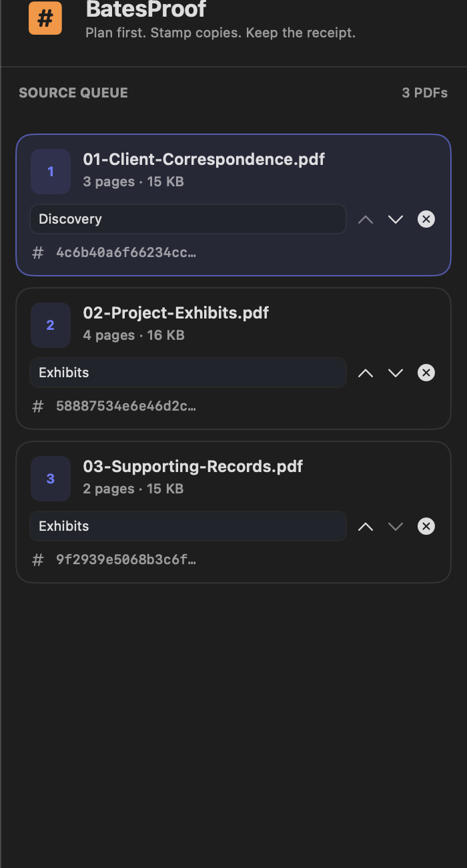Click the SOURCE QUEUE heading

pos(73,93)
